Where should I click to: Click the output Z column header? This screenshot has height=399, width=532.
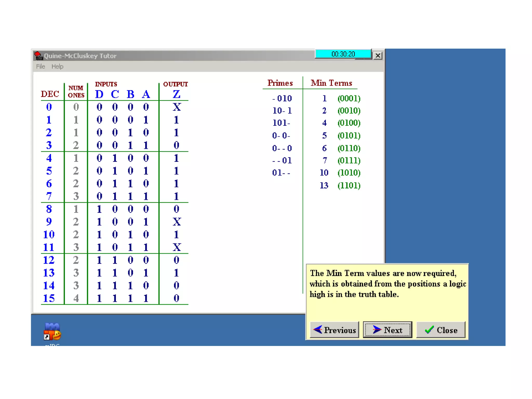(x=176, y=94)
